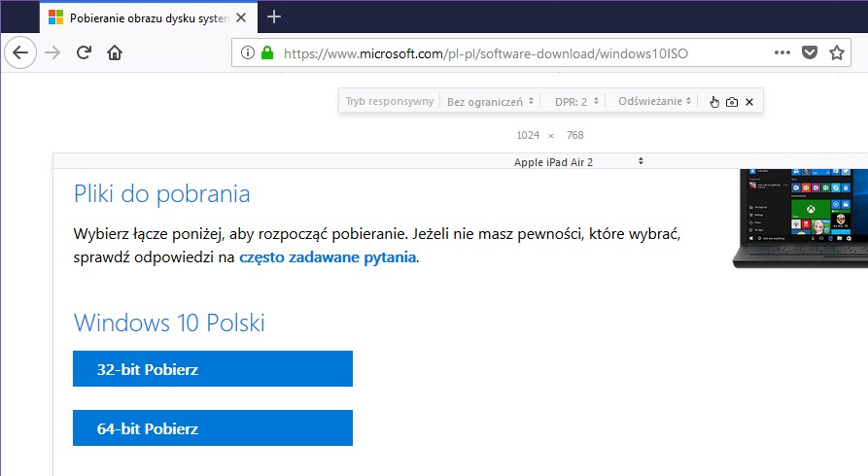Save page to Pocket
Viewport: 868px width, 476px height.
click(x=810, y=53)
